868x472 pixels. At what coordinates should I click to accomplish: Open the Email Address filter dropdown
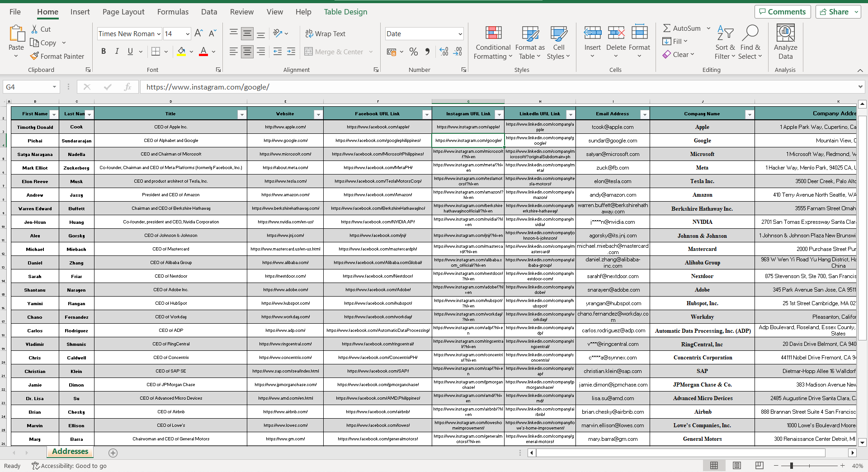645,114
